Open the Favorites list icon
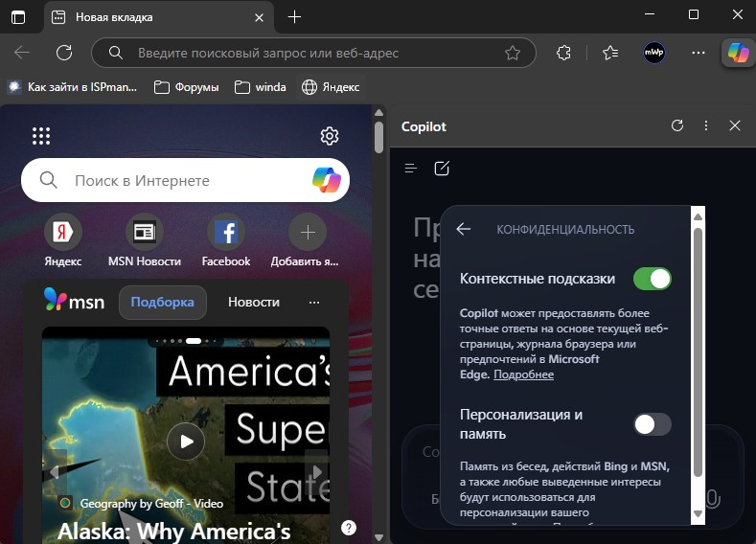Screen dimensions: 756x544 click(610, 53)
